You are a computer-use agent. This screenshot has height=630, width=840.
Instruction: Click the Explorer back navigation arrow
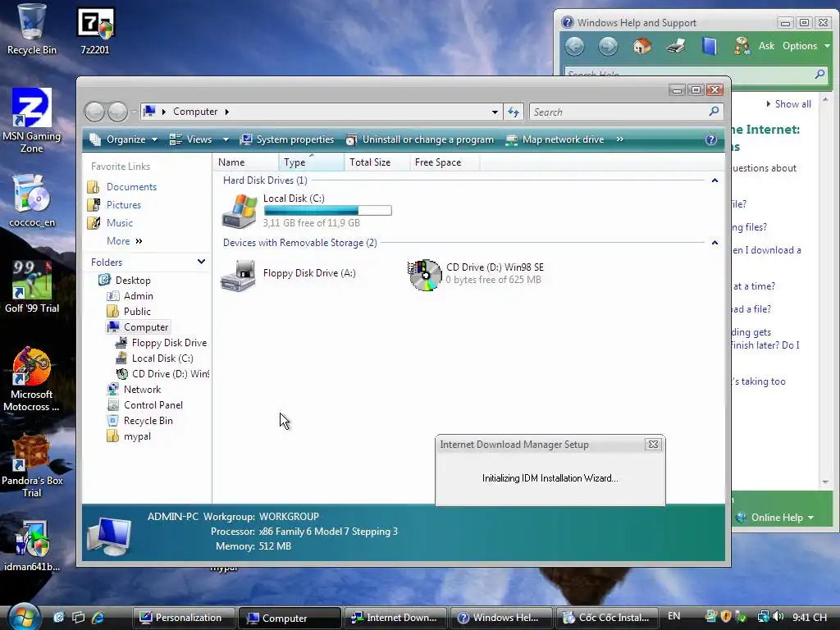(x=95, y=112)
